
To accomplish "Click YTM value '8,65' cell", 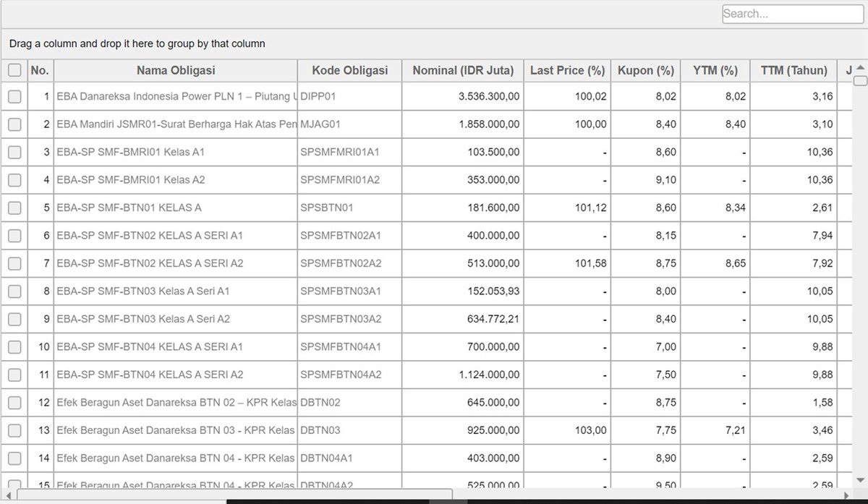I will (715, 263).
